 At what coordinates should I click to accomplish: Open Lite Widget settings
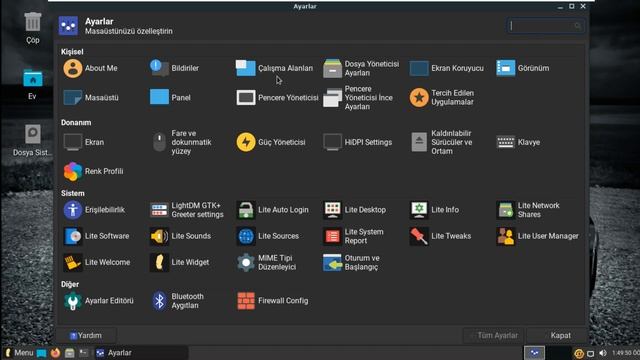(x=179, y=262)
